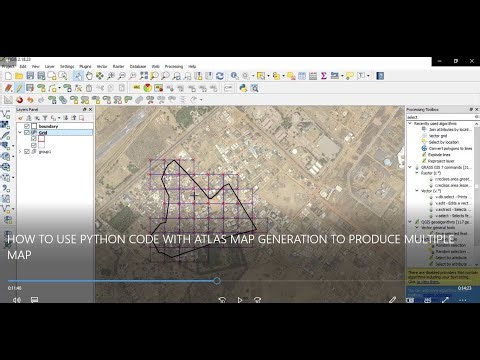Open the video player more options dots
Image resolution: width=480 pixels, height=360 pixels.
463,300
